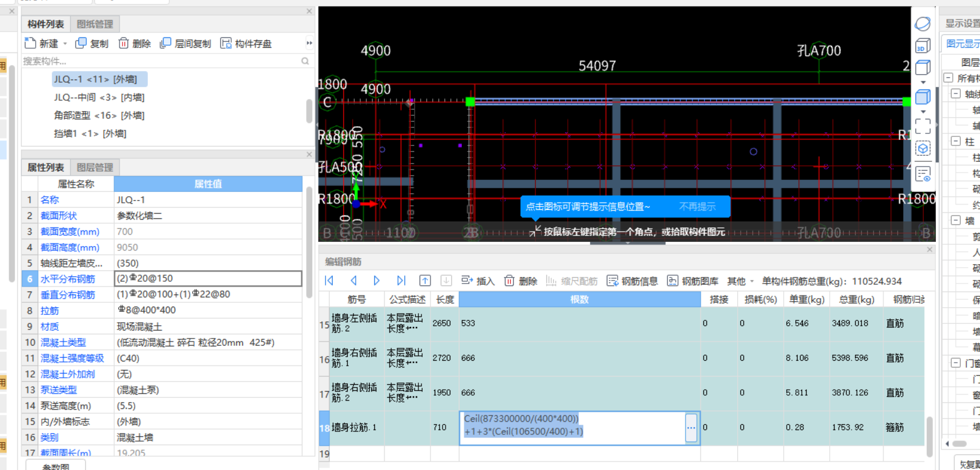This screenshot has width=980, height=470.
Task: Click the orbit view icon
Action: pyautogui.click(x=923, y=24)
